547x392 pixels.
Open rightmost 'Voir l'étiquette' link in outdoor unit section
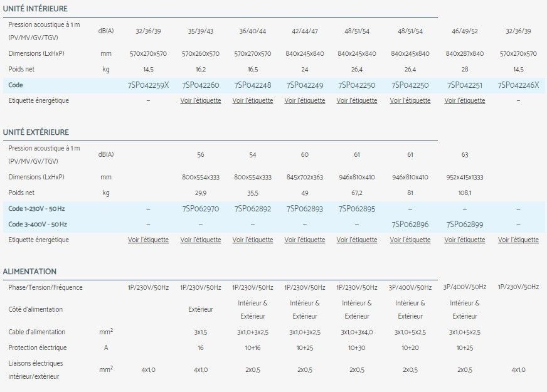click(x=518, y=240)
